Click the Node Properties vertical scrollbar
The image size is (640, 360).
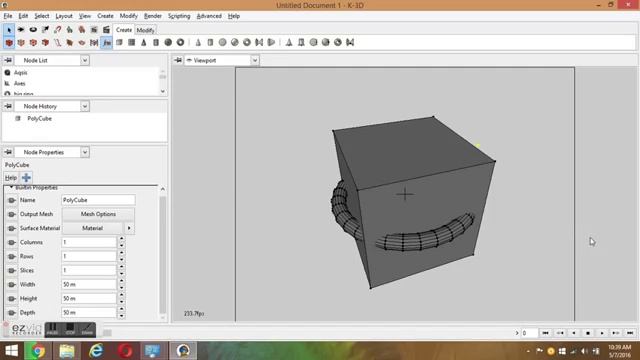(x=162, y=256)
